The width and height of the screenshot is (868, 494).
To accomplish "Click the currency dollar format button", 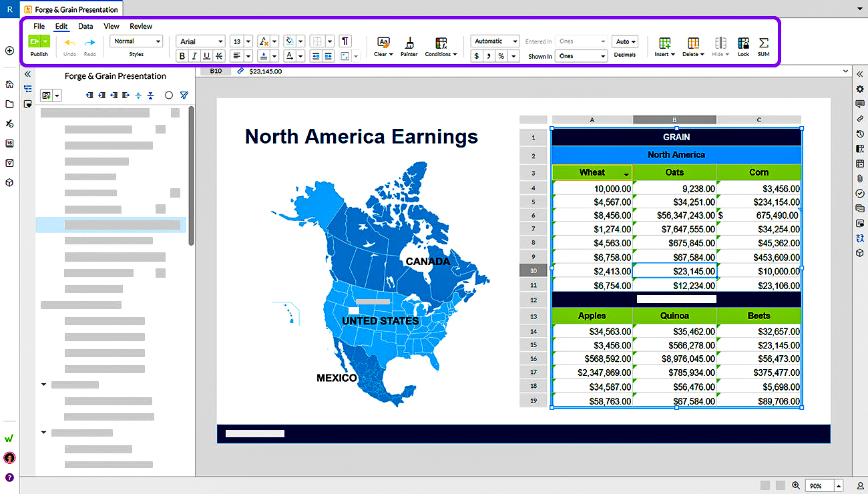I will tap(477, 56).
